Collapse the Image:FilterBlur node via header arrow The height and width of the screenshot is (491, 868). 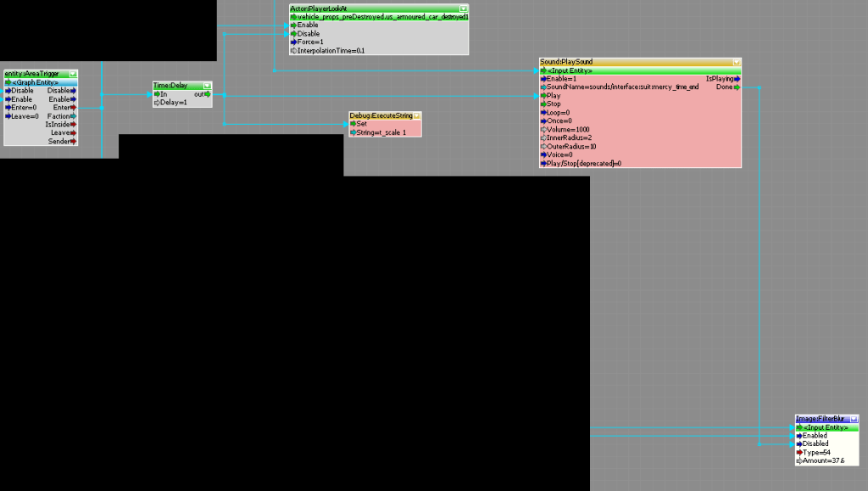[854, 419]
